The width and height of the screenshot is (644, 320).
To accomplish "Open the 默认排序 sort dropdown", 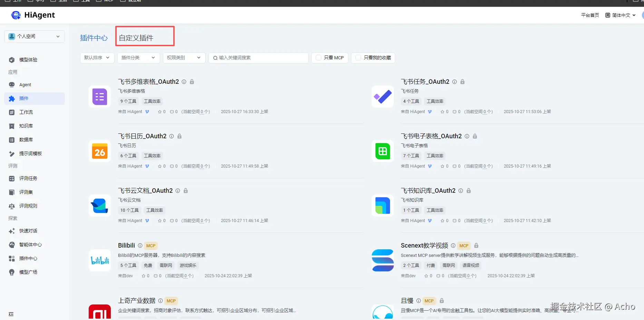I will (97, 58).
